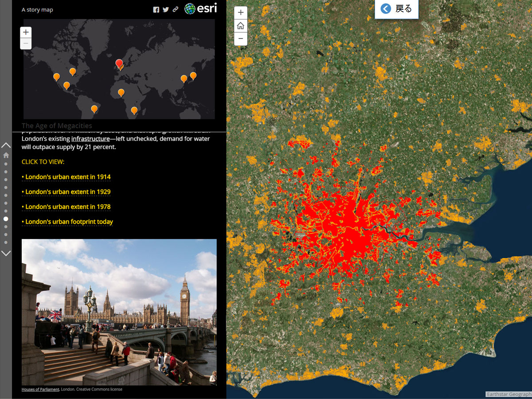Zoom out on the London satellite map

point(240,39)
